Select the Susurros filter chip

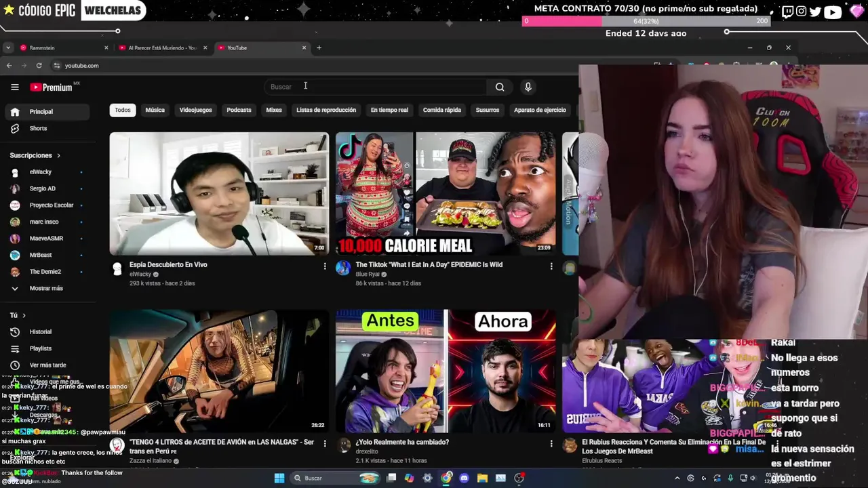[x=488, y=110]
